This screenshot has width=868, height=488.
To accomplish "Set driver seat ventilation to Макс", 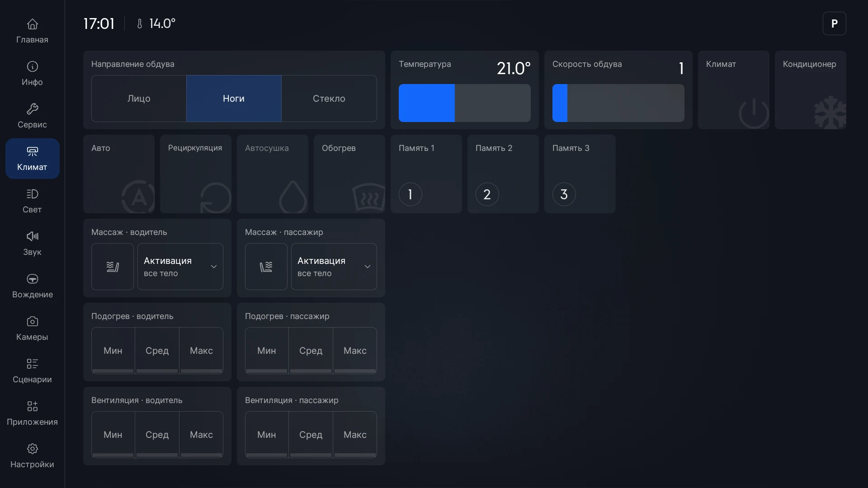I will (201, 435).
